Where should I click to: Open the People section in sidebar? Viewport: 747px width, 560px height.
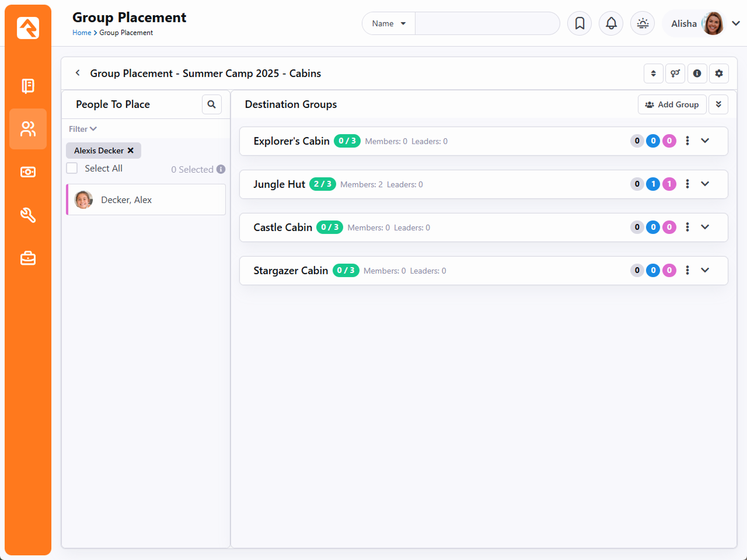28,129
